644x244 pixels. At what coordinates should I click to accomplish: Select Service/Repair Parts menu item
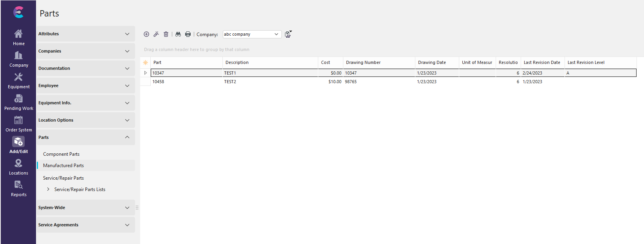click(63, 178)
